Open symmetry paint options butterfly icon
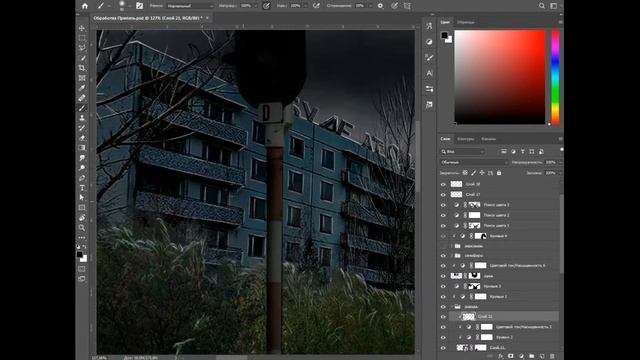640x360 pixels. (407, 6)
